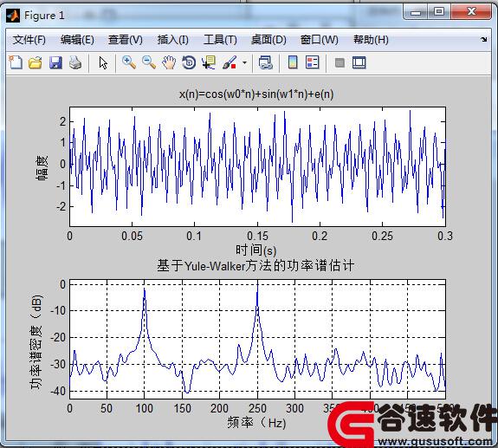Select the Data Cursor tool

209,62
